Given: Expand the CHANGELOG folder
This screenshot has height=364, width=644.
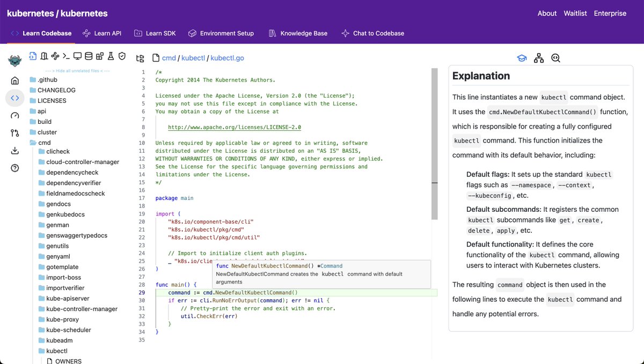Looking at the screenshot, I should 53,90.
